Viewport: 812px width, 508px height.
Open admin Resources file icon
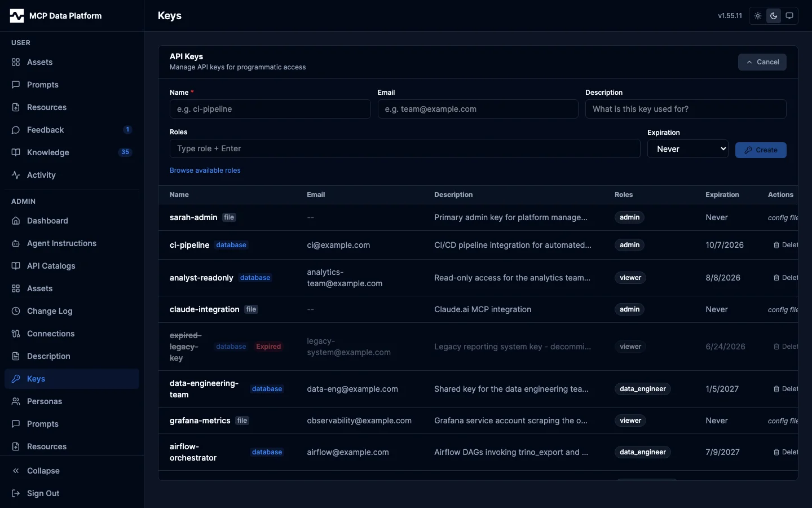click(x=16, y=446)
